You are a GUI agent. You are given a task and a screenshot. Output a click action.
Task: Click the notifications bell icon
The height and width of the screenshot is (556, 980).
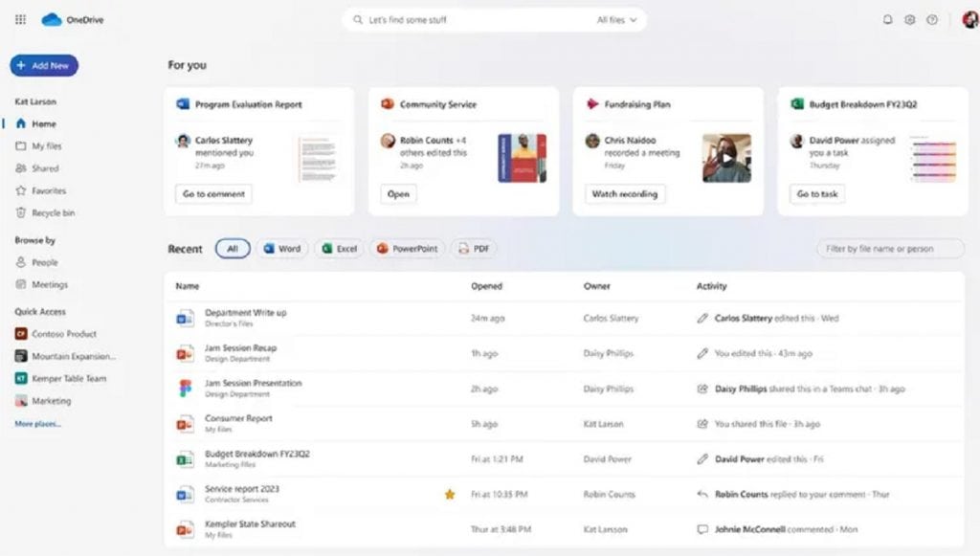tap(887, 19)
